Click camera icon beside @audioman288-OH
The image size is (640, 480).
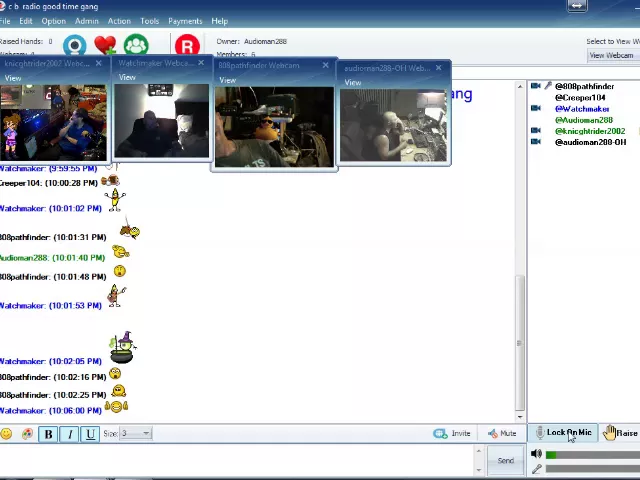tap(536, 142)
